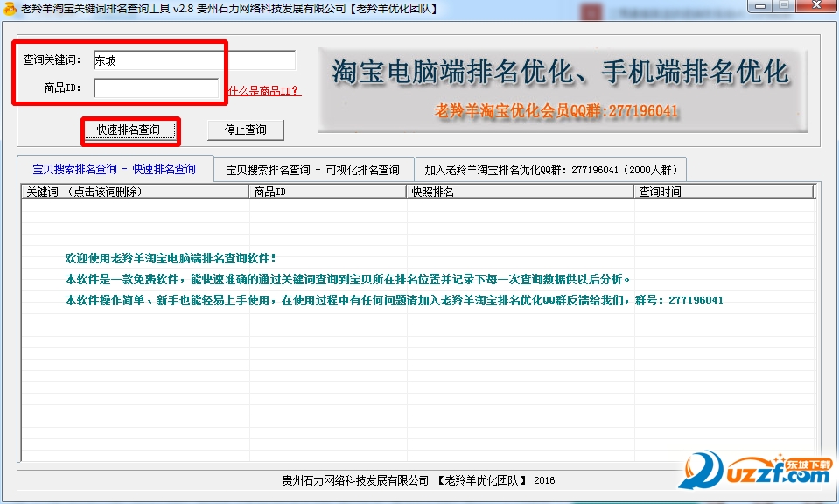
Task: Click the 关键词 column header
Action: 135,192
